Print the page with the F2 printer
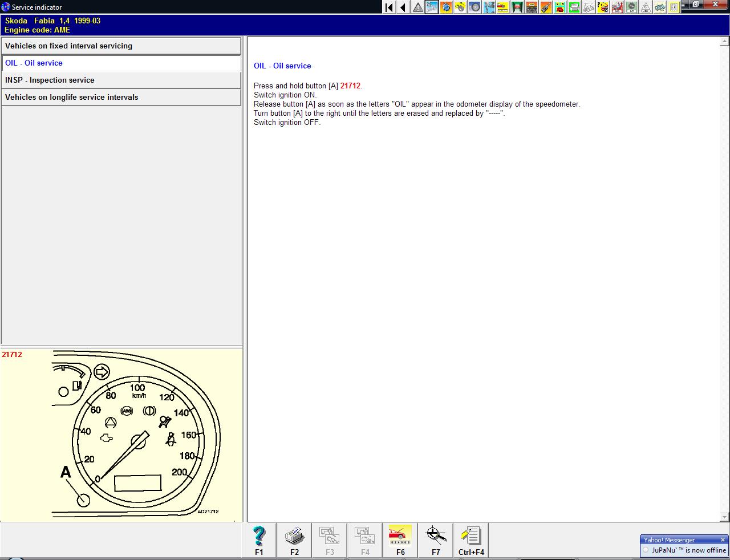The image size is (730, 560). point(294,540)
